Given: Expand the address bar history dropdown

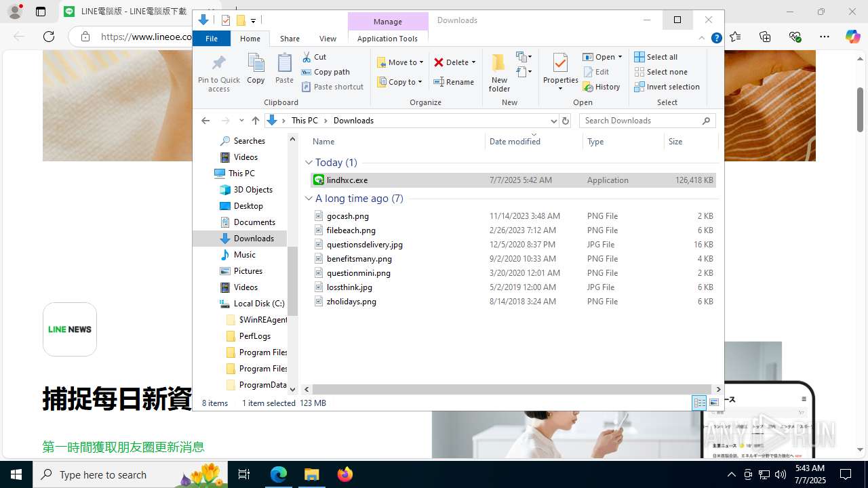Looking at the screenshot, I should [553, 121].
